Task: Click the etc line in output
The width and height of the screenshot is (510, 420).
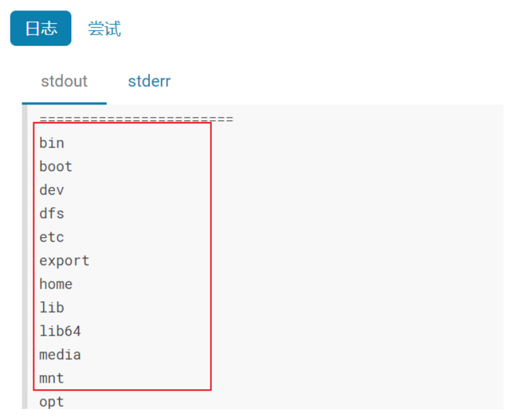Action: [x=52, y=237]
